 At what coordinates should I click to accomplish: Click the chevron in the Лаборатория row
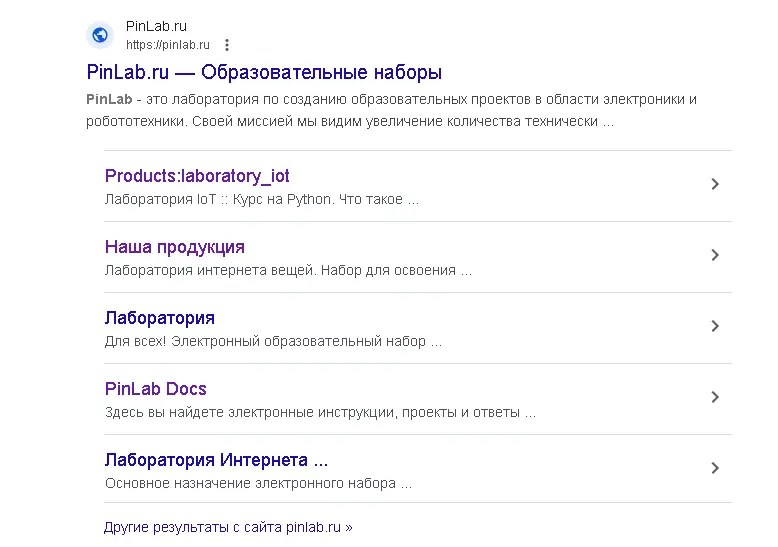coord(715,326)
